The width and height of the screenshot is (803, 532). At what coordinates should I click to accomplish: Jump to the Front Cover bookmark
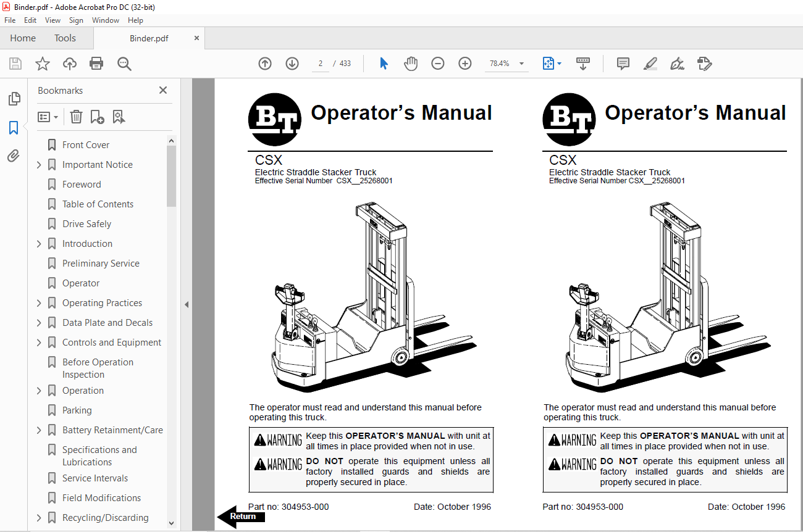point(86,145)
